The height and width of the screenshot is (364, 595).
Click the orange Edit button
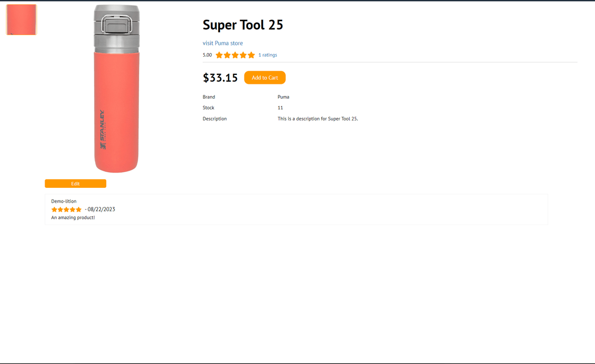75,184
